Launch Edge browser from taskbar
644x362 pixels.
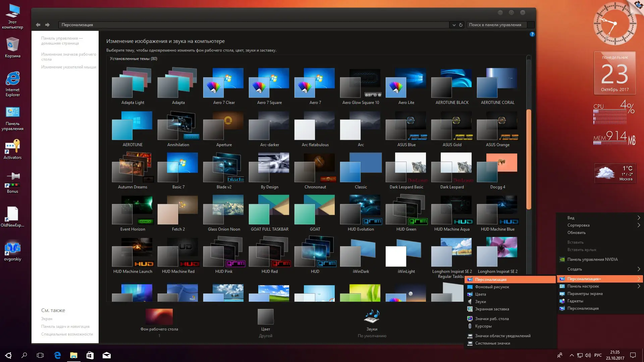57,355
